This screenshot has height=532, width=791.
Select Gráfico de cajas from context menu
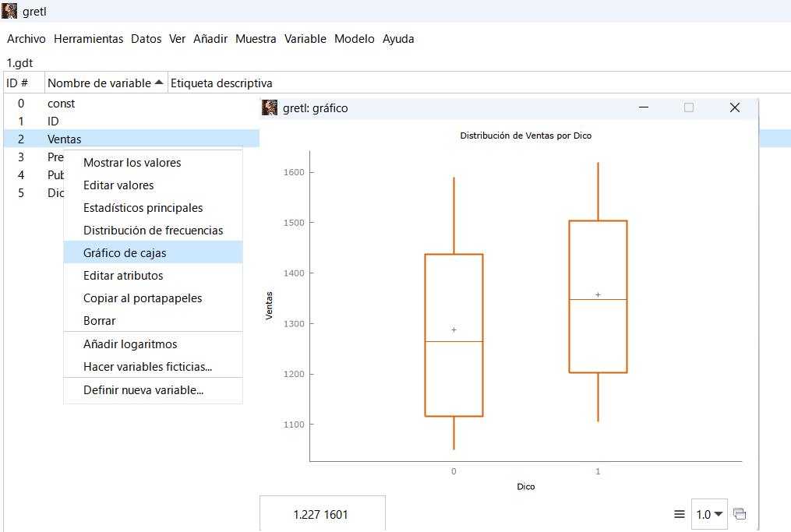click(125, 253)
